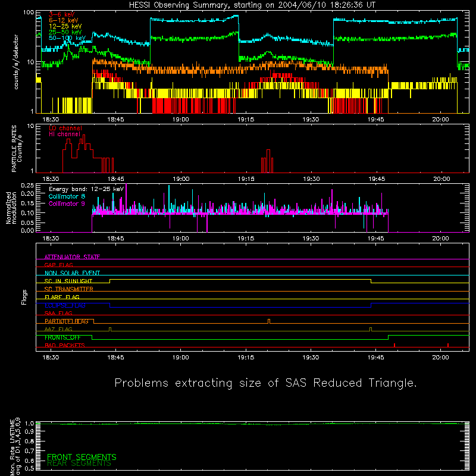Click the GAP_FLAG label

pos(58,265)
